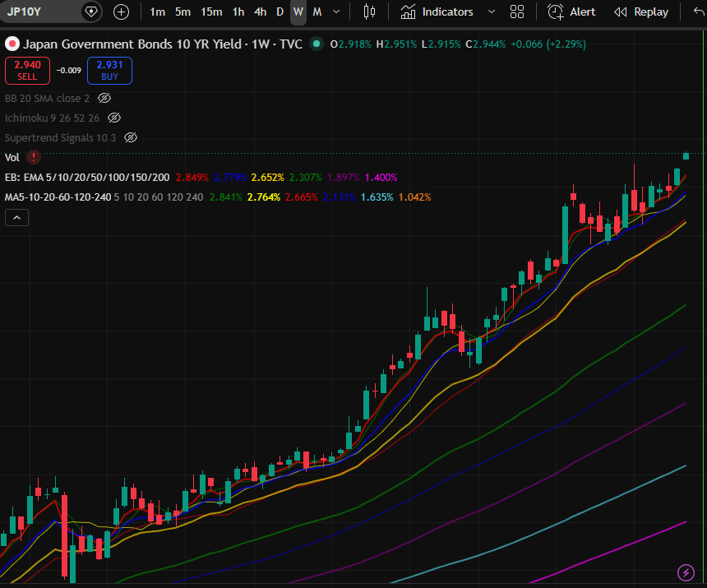Screen dimensions: 707x588
Task: Start bar Replay mode
Action: click(641, 12)
